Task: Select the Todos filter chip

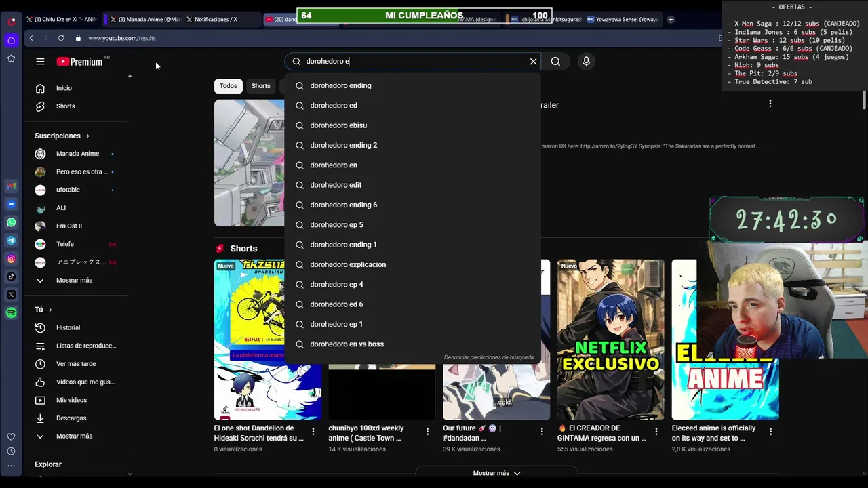Action: (229, 86)
